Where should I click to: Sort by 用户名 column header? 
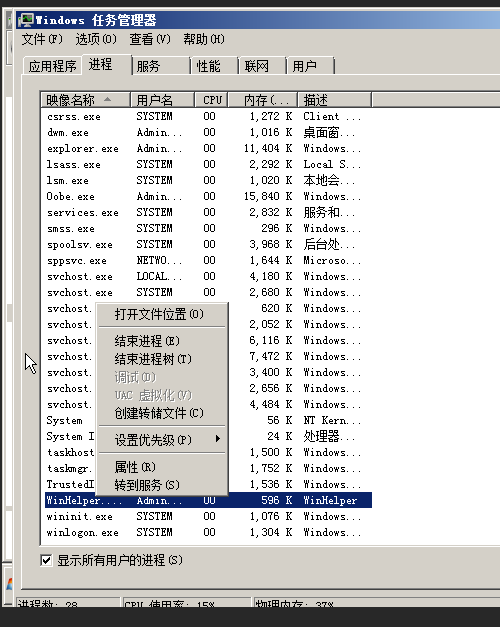(x=162, y=100)
